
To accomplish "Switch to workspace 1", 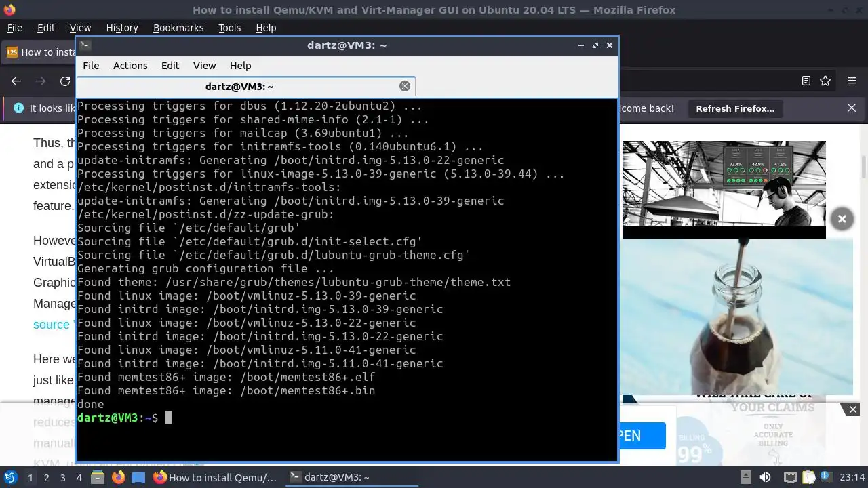I will click(30, 478).
